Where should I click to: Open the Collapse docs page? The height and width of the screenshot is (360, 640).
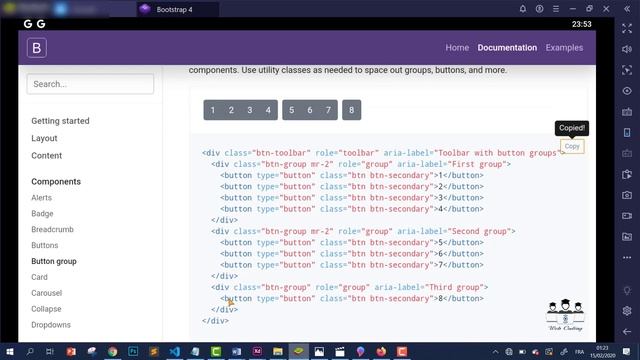point(46,309)
